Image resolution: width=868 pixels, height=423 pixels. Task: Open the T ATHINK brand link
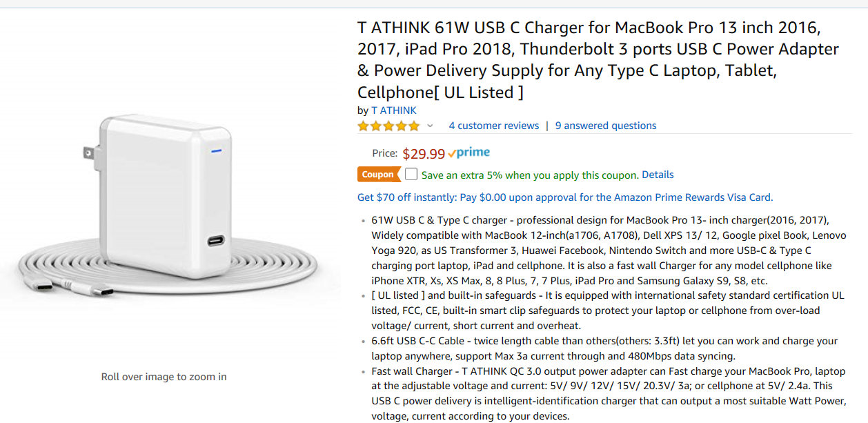pyautogui.click(x=394, y=110)
